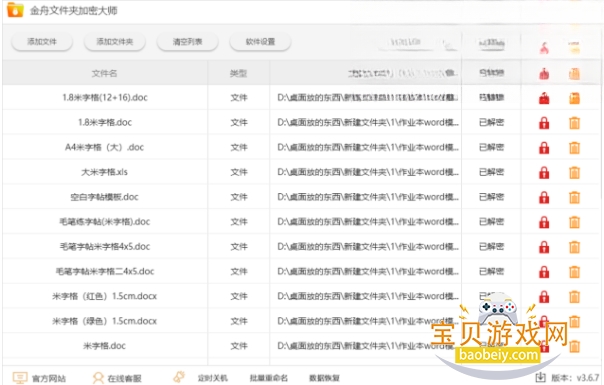Image resolution: width=604 pixels, height=385 pixels.
Task: Delete 大米字格.xls using its trash icon
Action: click(x=574, y=173)
